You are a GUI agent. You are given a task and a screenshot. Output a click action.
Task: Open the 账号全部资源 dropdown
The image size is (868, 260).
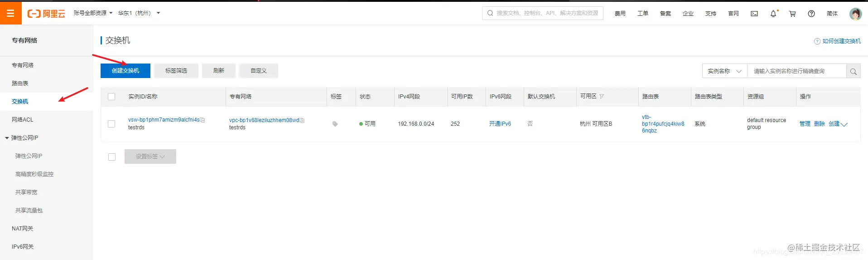pos(93,13)
